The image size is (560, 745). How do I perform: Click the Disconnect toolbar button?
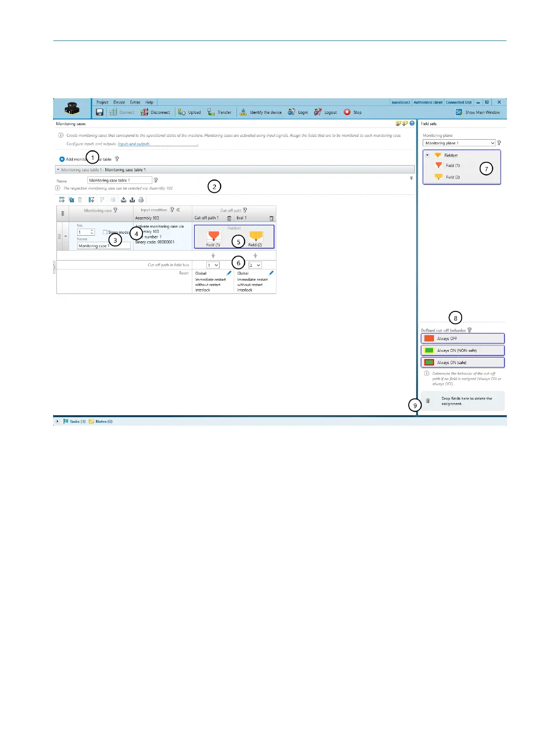coord(155,112)
